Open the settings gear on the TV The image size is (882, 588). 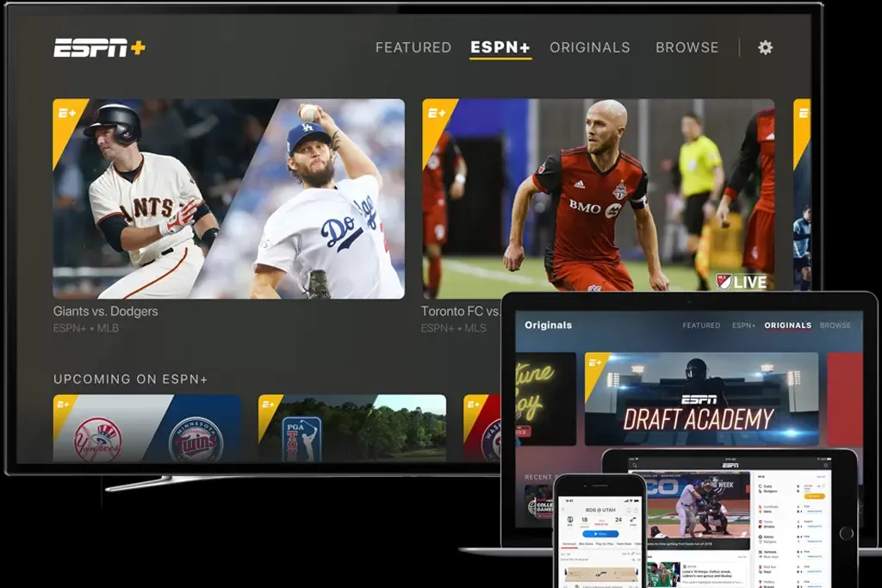(x=765, y=47)
